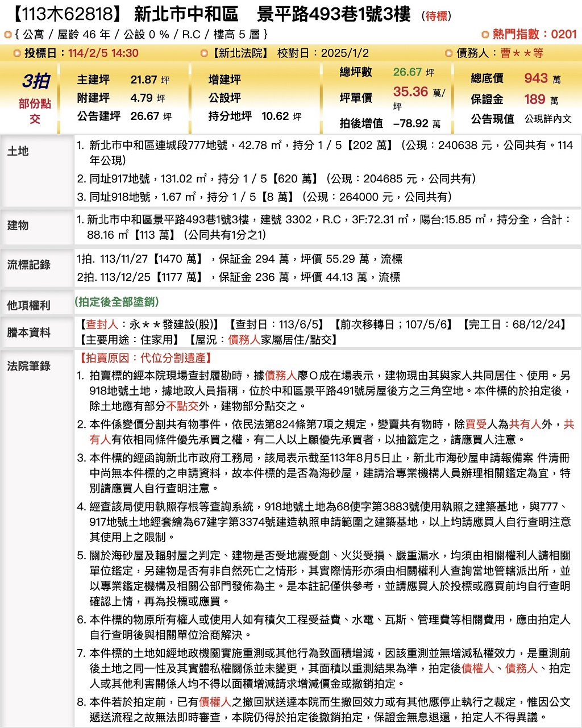Click the red 待標 status beside the address

pos(436,16)
